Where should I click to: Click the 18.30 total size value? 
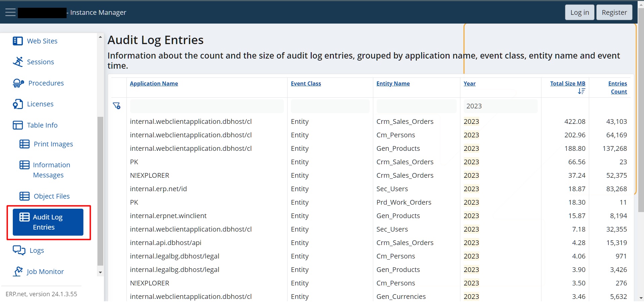(577, 202)
